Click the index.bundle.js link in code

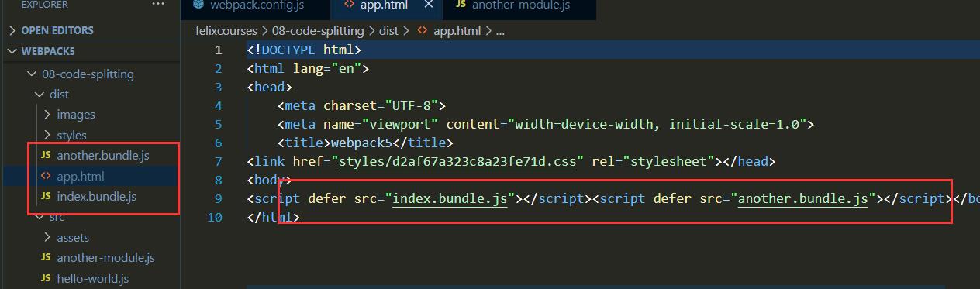(x=450, y=199)
